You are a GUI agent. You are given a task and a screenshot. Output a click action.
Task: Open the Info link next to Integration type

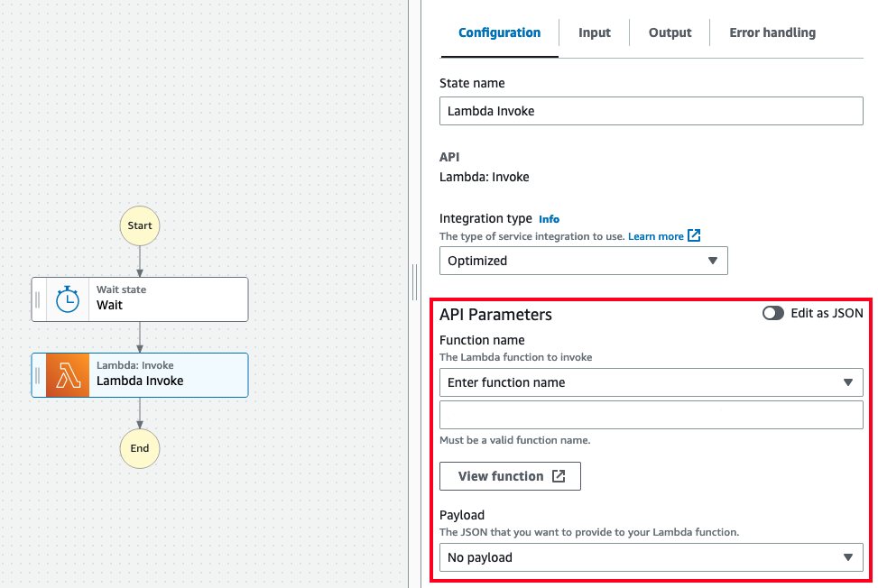pos(549,218)
